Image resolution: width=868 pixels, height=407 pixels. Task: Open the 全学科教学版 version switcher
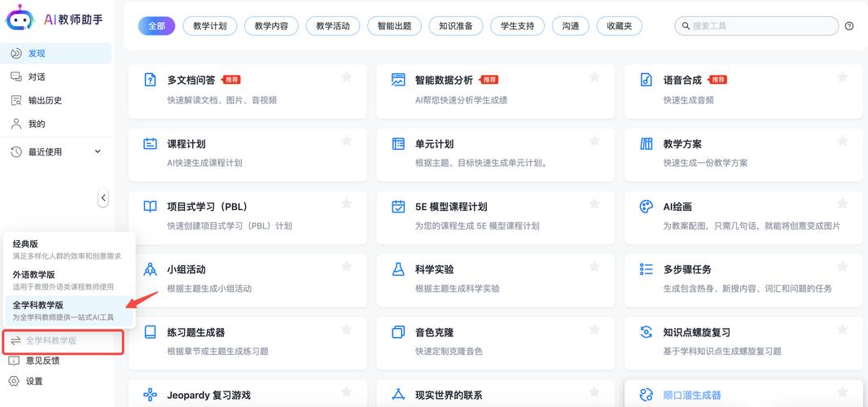click(63, 341)
